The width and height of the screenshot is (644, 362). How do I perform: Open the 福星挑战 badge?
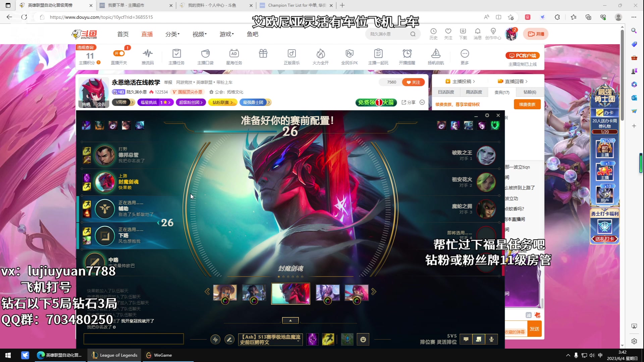(x=155, y=103)
